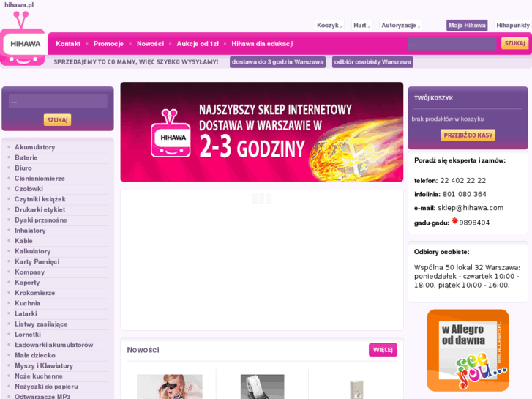Click the sidebar SZUKAJ button
Screen dimensions: 532x399
(57, 120)
